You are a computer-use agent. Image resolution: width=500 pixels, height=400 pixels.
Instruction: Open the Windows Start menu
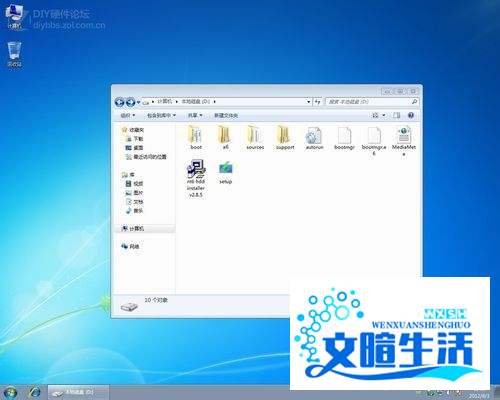[x=10, y=393]
